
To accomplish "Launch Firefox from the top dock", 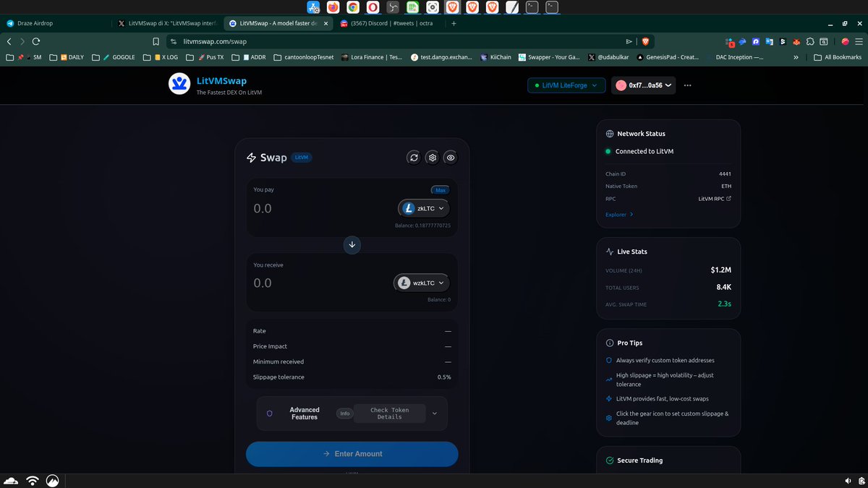I will click(x=333, y=7).
